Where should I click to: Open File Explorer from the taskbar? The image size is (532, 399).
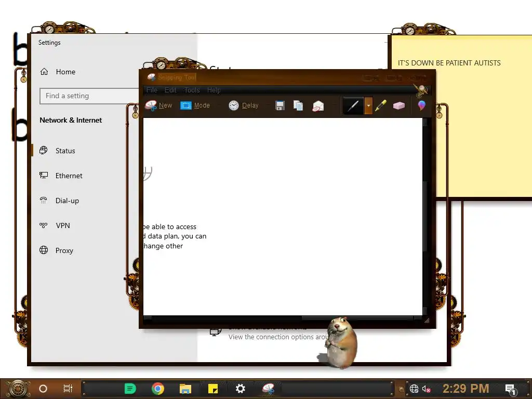click(185, 389)
